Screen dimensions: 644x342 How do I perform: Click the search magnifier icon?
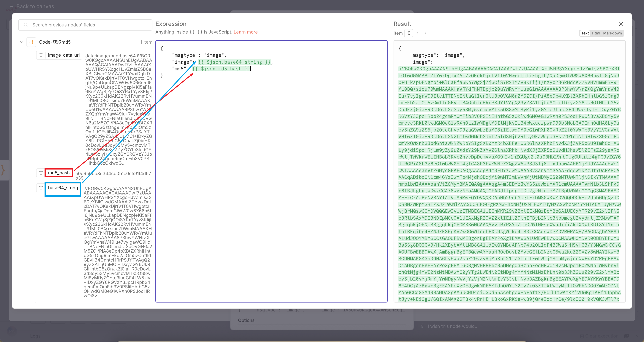point(26,25)
